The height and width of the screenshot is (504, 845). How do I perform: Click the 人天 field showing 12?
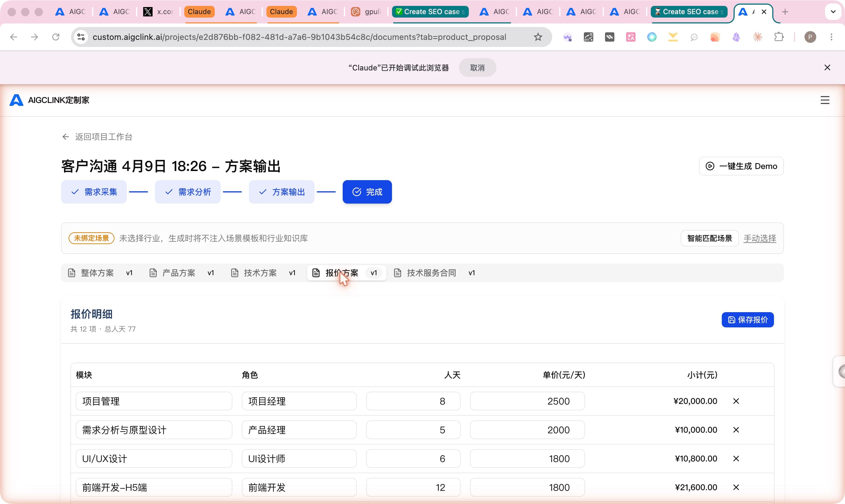click(413, 487)
